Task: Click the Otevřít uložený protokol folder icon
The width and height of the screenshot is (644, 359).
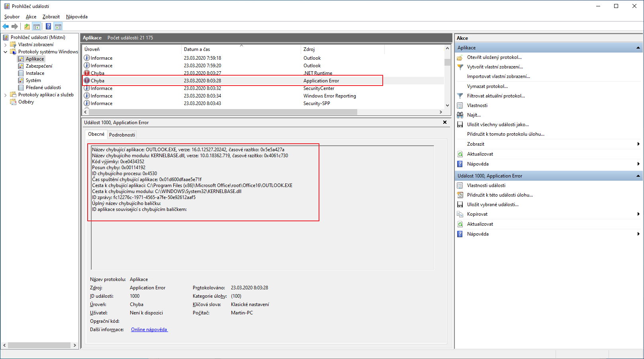Action: coord(460,57)
